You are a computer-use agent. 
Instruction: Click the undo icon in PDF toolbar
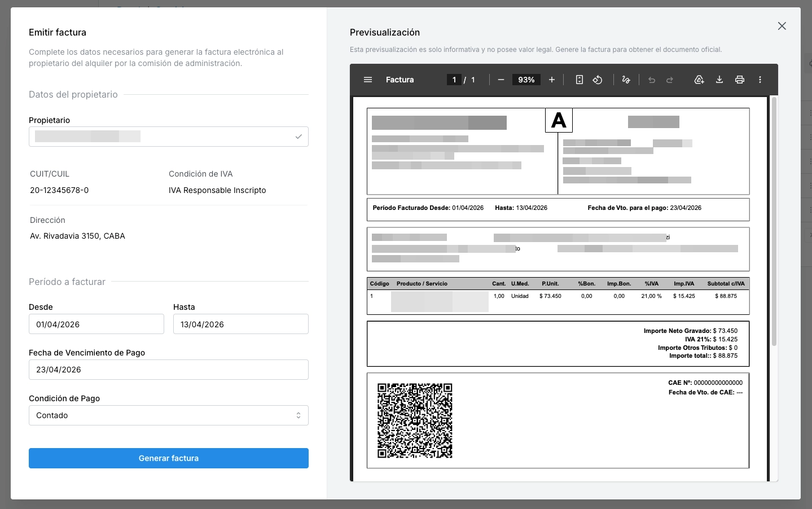[652, 80]
